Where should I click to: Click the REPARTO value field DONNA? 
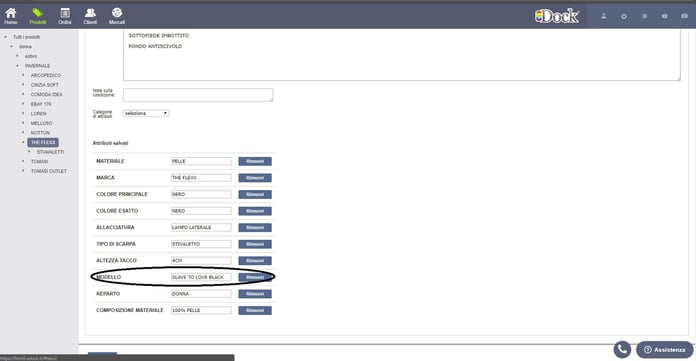(x=201, y=294)
